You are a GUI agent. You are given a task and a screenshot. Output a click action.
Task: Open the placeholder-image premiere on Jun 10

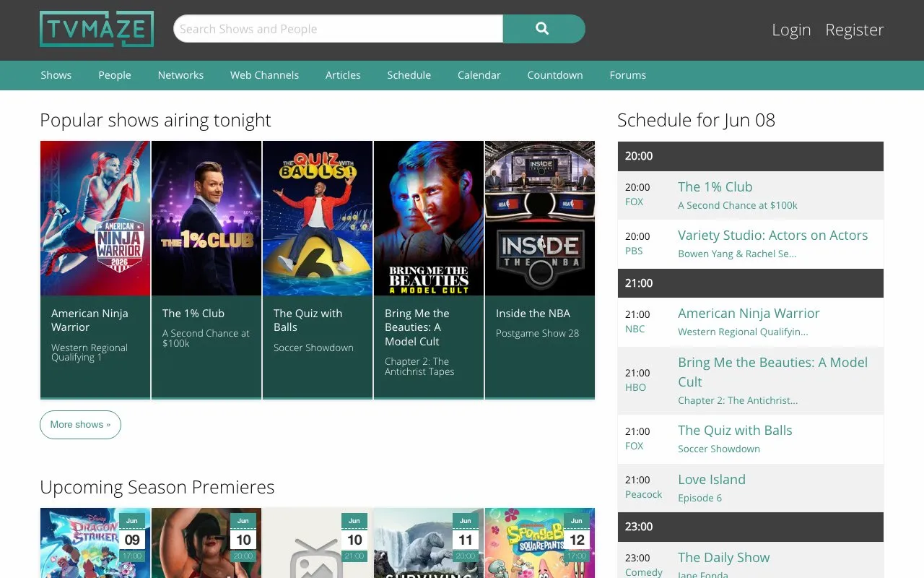[x=318, y=543]
